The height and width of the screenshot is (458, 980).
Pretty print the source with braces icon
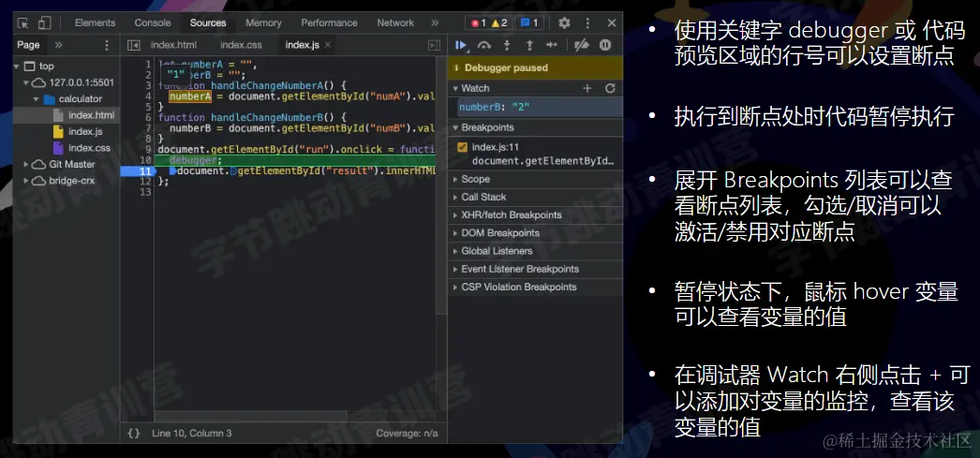[x=133, y=433]
